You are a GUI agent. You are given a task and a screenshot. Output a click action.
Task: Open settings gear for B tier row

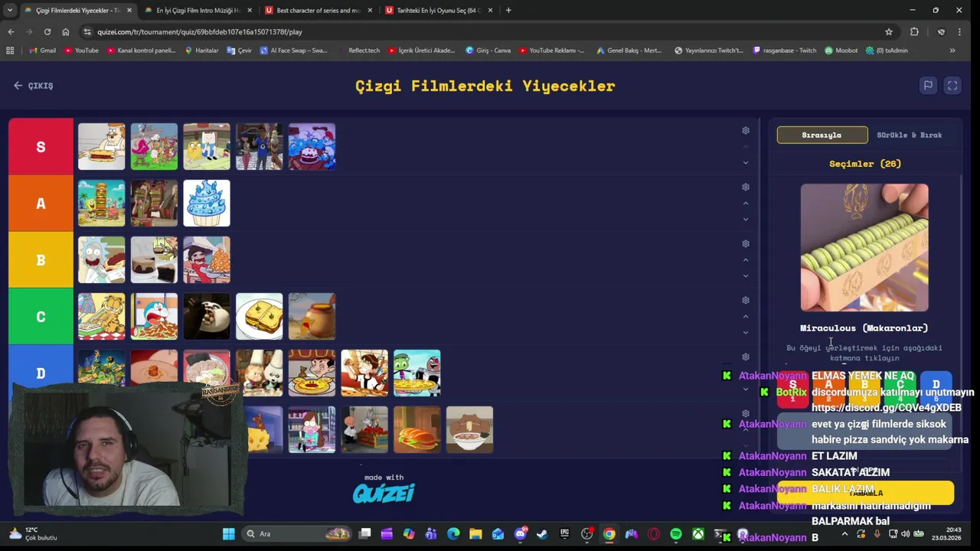[746, 244]
